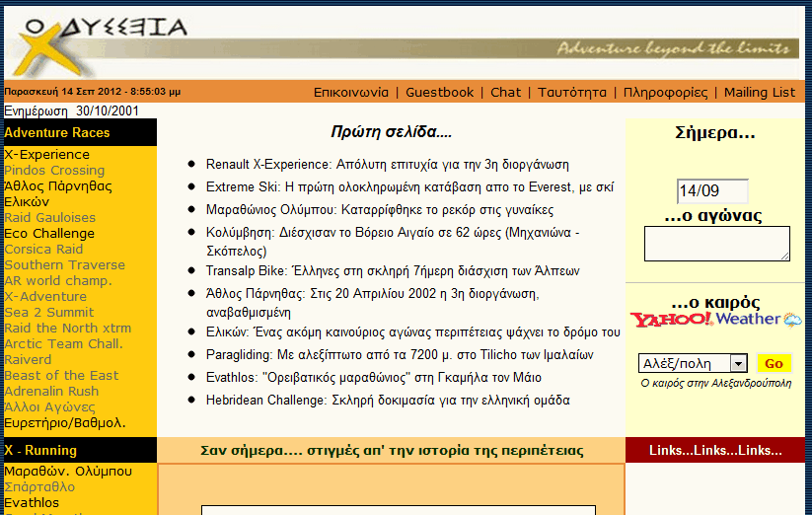
Task: Open the Επικοινωνία contact page
Action: [x=350, y=92]
